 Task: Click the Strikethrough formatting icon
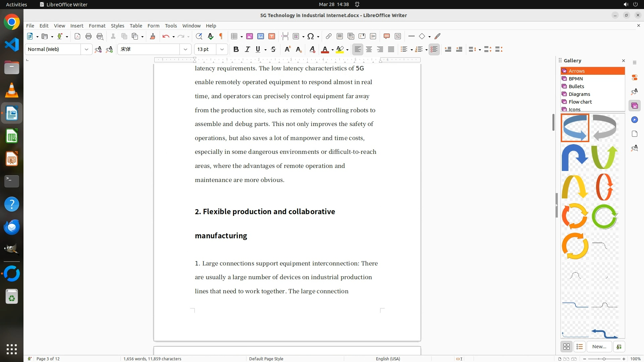pyautogui.click(x=273, y=49)
